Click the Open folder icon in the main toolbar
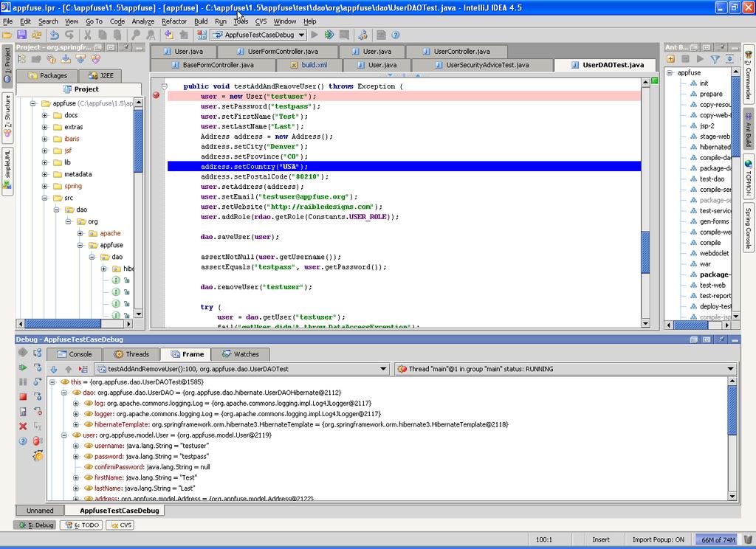The width and height of the screenshot is (756, 549). (7, 35)
